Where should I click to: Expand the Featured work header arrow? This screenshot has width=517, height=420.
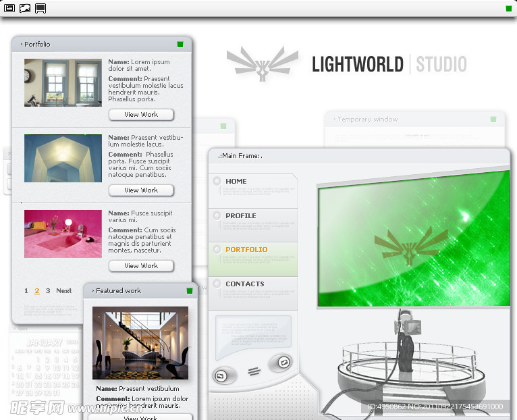(x=93, y=290)
